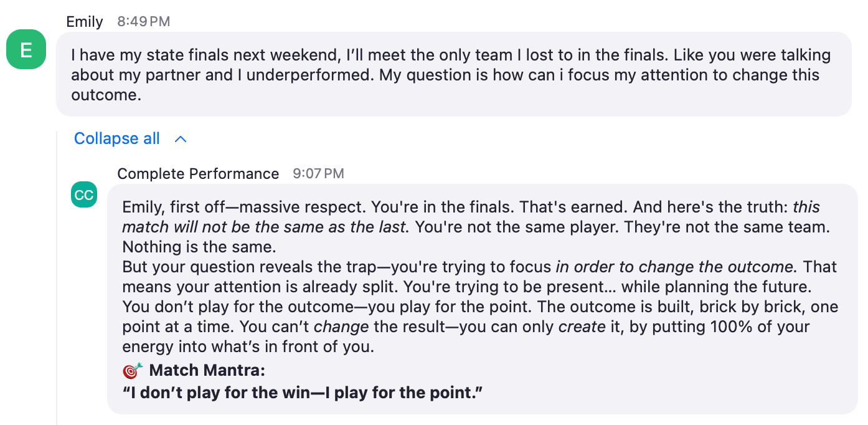Viewport: 868px width, 425px height.
Task: Click the italic word "change" in reply
Action: [341, 327]
